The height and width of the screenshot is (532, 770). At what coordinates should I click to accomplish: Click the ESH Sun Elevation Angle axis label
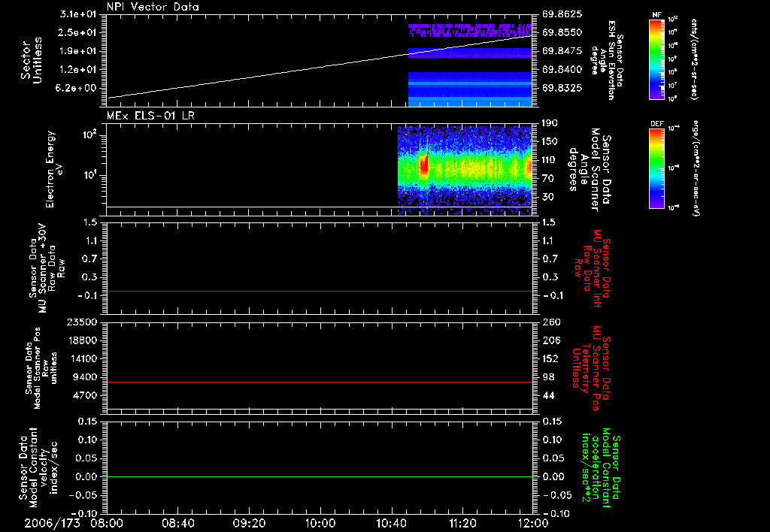tap(608, 60)
